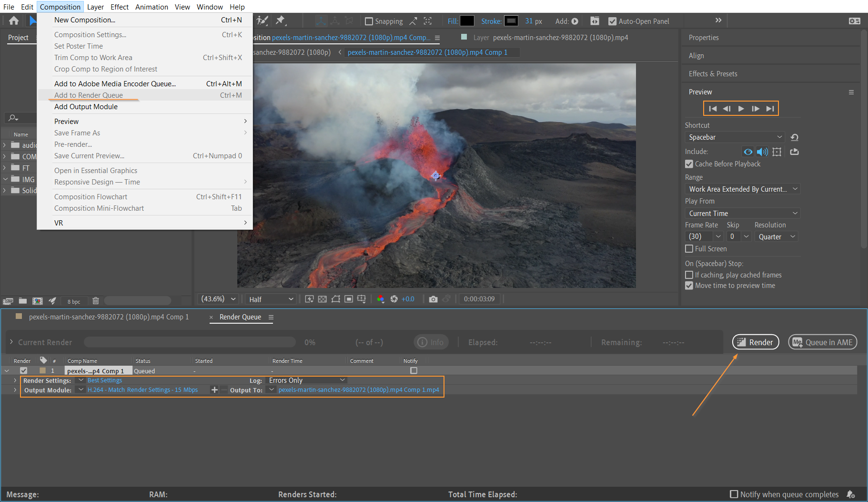Click the Play button in Preview panel
Screen dimensions: 868x502
[x=741, y=109]
